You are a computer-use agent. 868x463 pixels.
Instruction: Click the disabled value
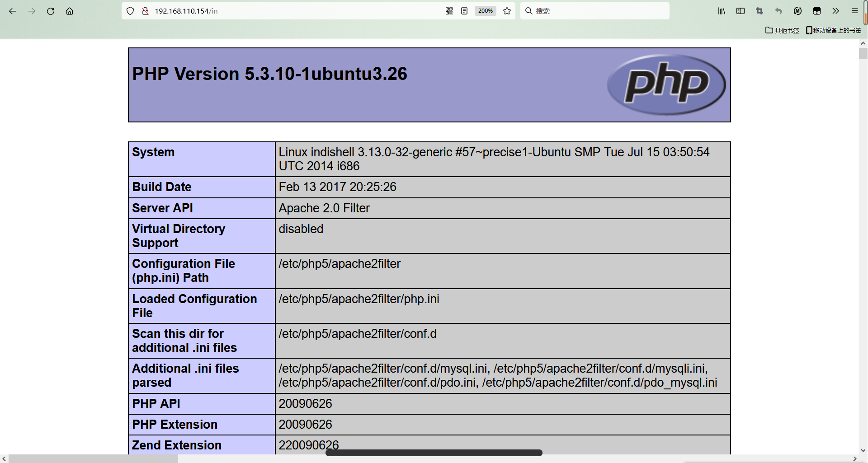pyautogui.click(x=301, y=229)
